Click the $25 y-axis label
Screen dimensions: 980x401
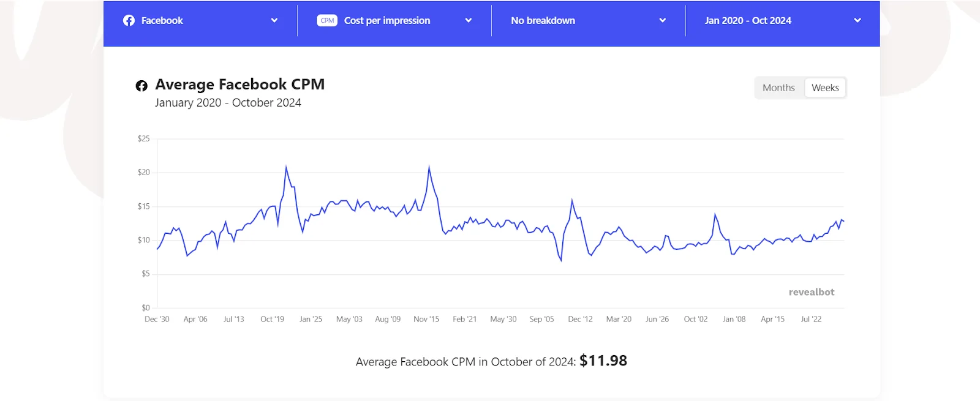coord(144,139)
